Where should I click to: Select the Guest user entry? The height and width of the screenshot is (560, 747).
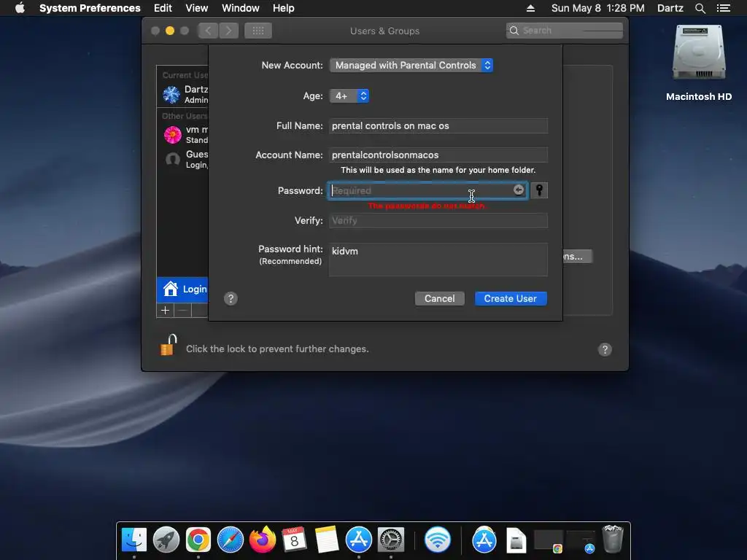[183, 159]
